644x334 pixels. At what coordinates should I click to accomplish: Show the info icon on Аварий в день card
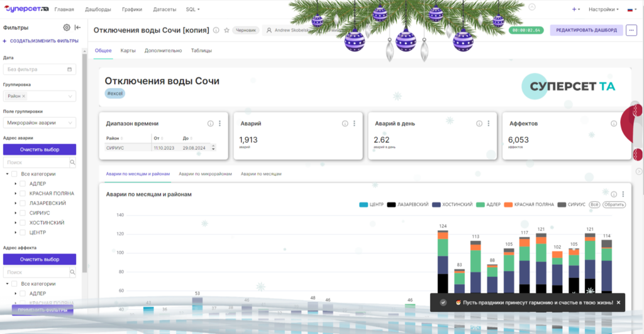click(479, 124)
